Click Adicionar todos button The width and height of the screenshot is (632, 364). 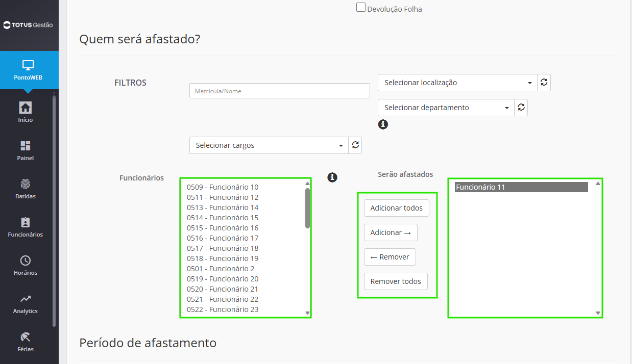tap(397, 208)
